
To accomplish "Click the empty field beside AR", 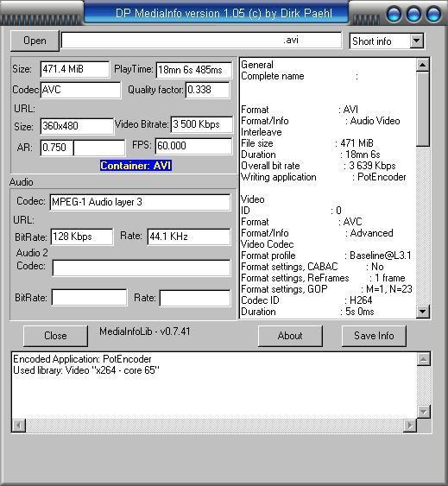I will coord(99,148).
